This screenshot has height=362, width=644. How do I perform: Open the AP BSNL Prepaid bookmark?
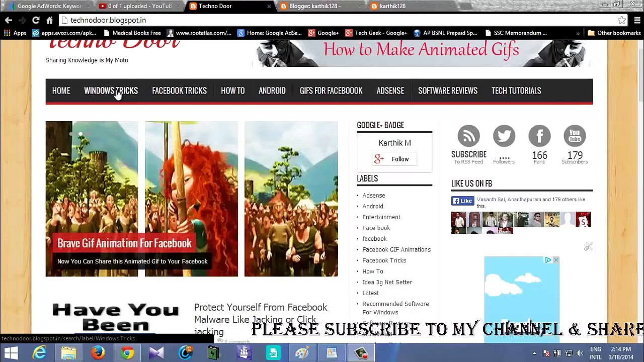[445, 33]
